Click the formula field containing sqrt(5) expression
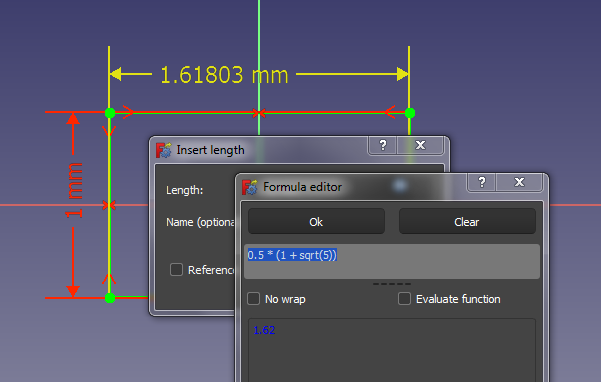Viewport: 601px width, 382px height. coord(392,261)
